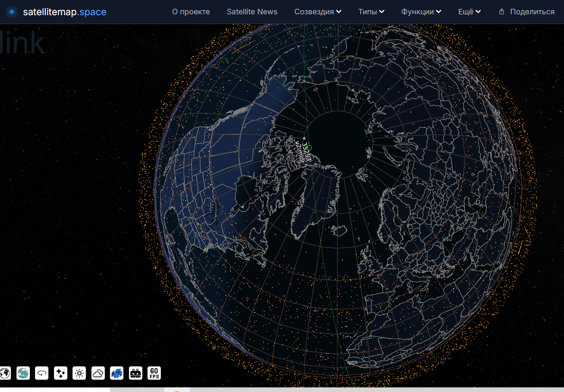Image resolution: width=564 pixels, height=392 pixels.
Task: Toggle the clouds layer icon
Action: click(98, 373)
